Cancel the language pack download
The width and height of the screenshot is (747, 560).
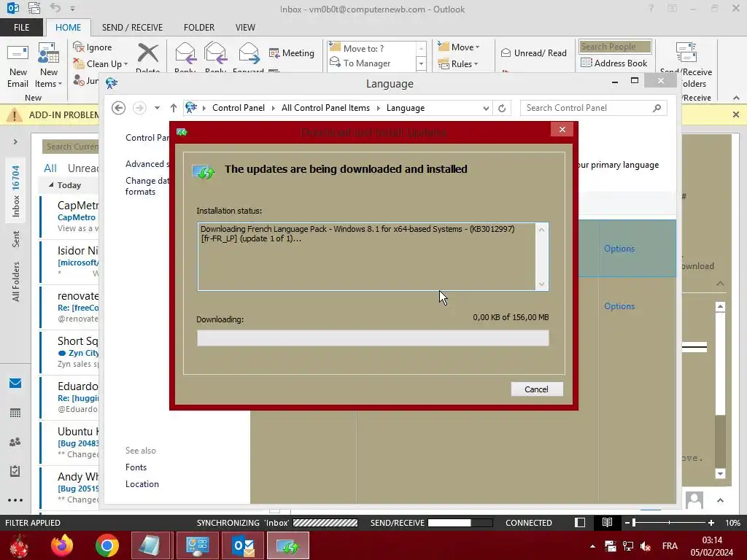(537, 389)
